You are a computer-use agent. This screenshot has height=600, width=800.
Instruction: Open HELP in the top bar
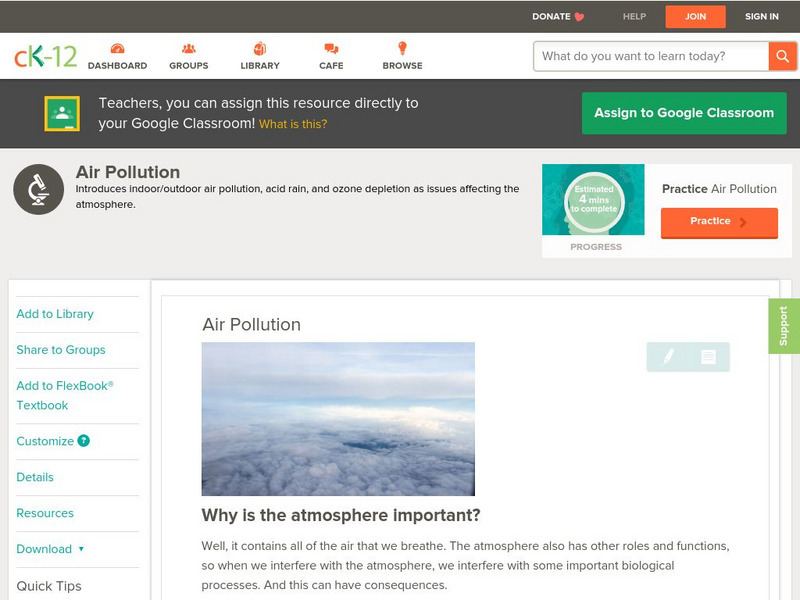[x=634, y=16]
